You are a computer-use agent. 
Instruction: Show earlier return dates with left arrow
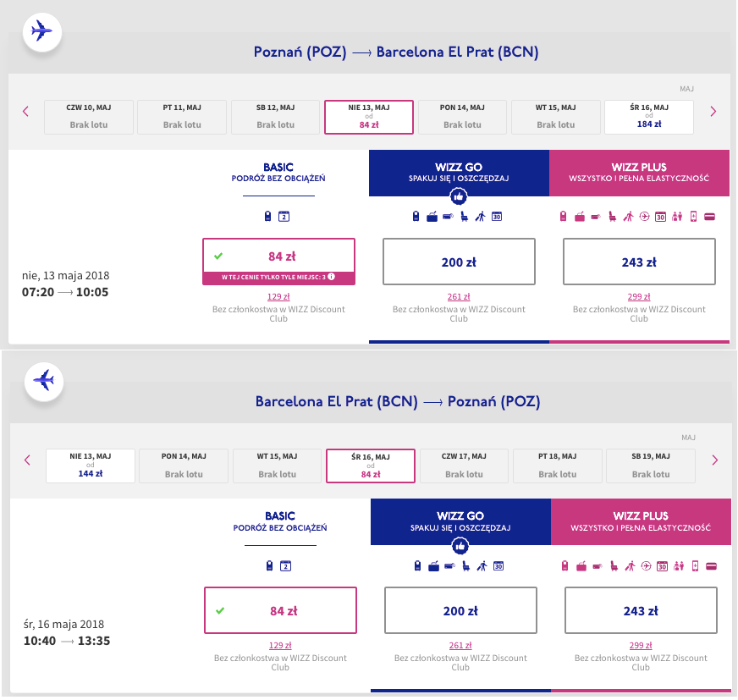pos(27,460)
